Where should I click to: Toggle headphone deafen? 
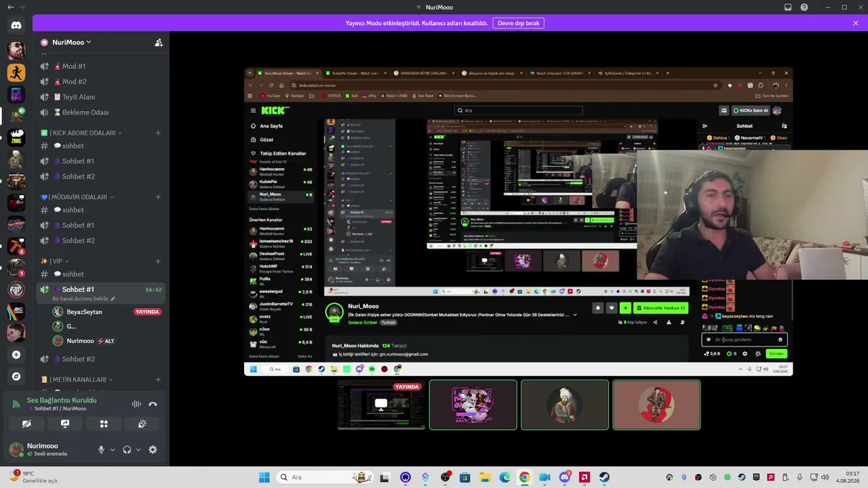pos(127,449)
